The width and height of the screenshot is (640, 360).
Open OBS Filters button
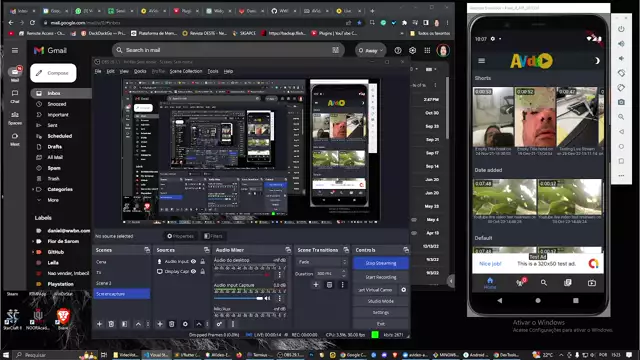pos(213,236)
